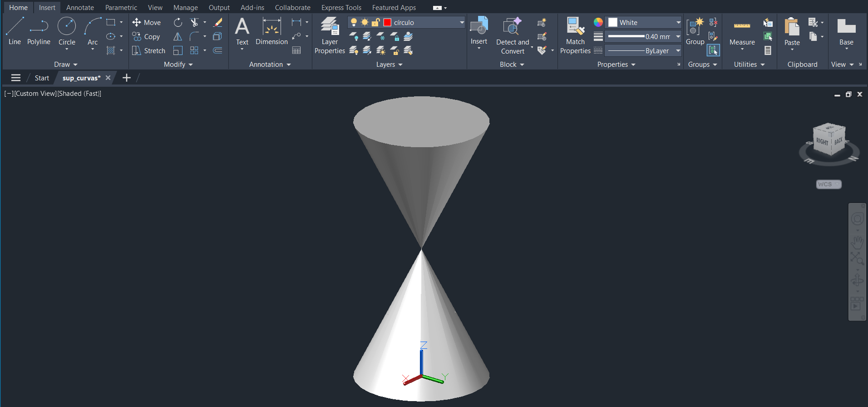This screenshot has width=868, height=407.
Task: Click the Stretch button
Action: point(148,50)
